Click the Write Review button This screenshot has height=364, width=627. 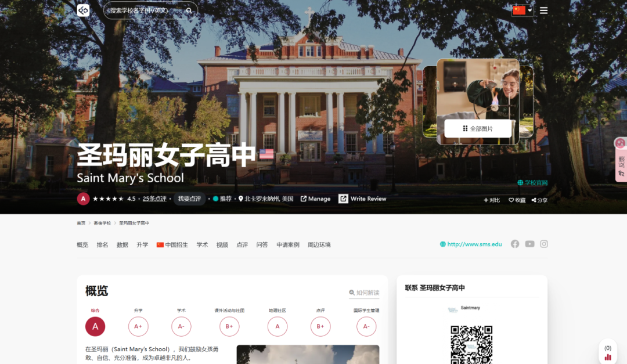[362, 199]
